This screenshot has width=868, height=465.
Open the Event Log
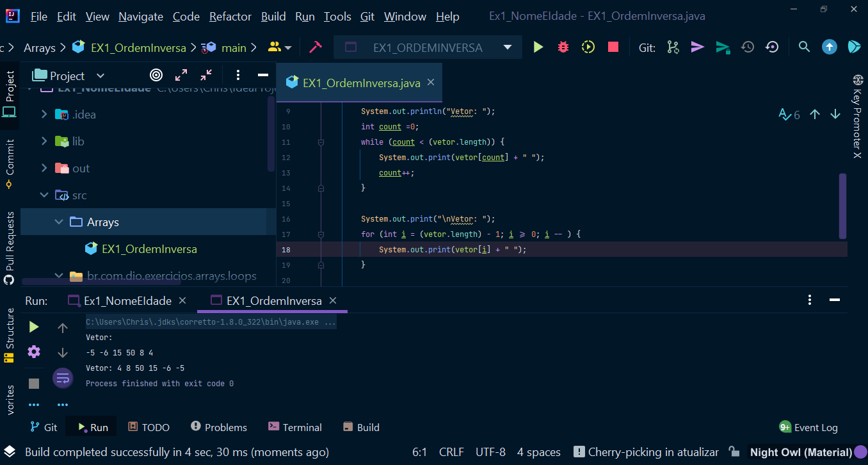[808, 427]
